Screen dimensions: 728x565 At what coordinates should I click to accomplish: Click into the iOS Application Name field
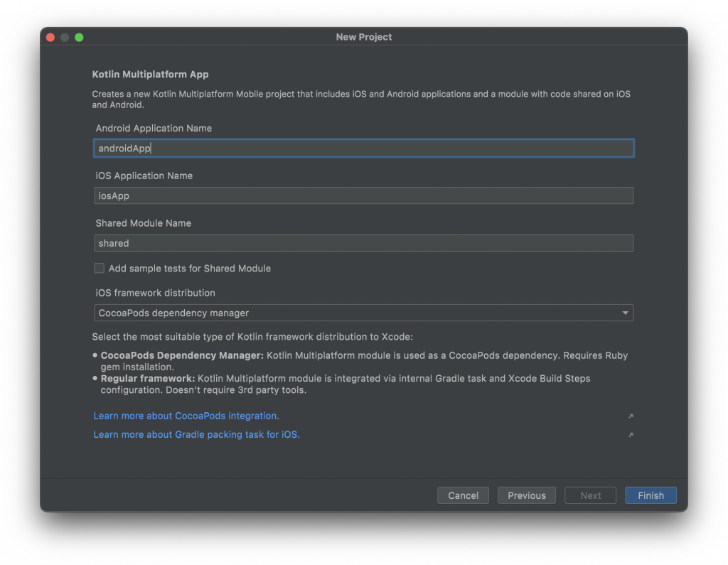tap(363, 195)
